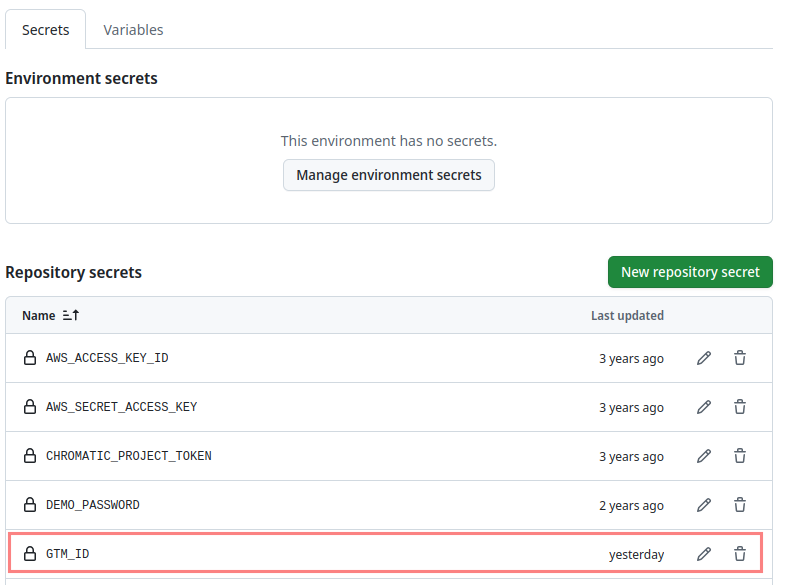Screen dimensions: 810x585
Task: Delete the highlighted GTM_ID secret
Action: pyautogui.click(x=740, y=553)
